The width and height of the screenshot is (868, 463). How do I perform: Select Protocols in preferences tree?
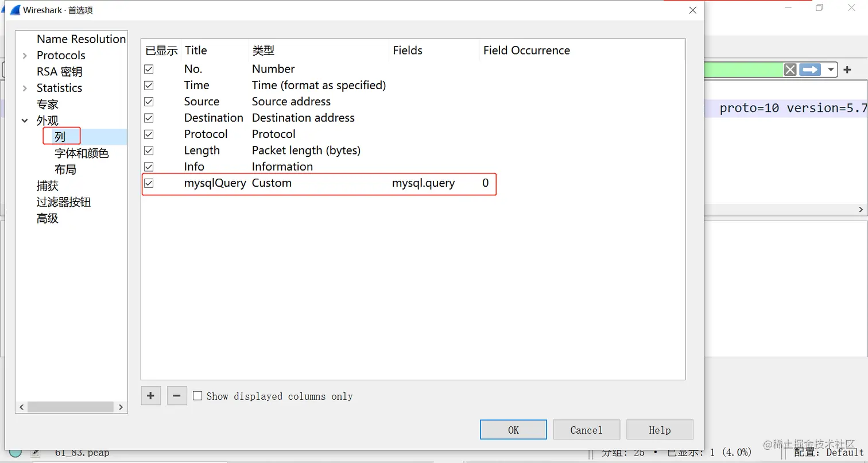61,55
